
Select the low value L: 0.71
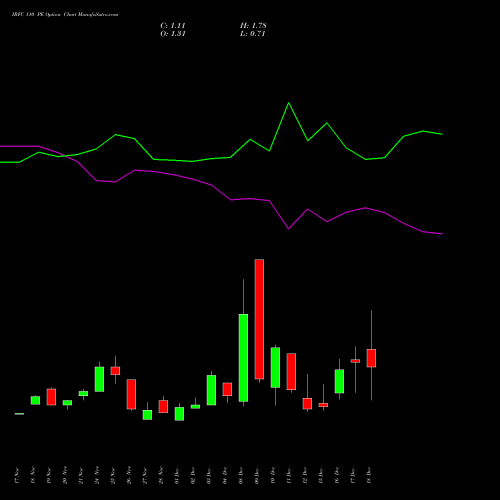pyautogui.click(x=252, y=34)
